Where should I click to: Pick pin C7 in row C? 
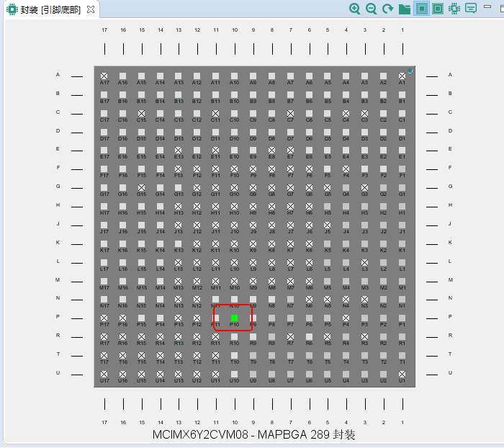[290, 113]
